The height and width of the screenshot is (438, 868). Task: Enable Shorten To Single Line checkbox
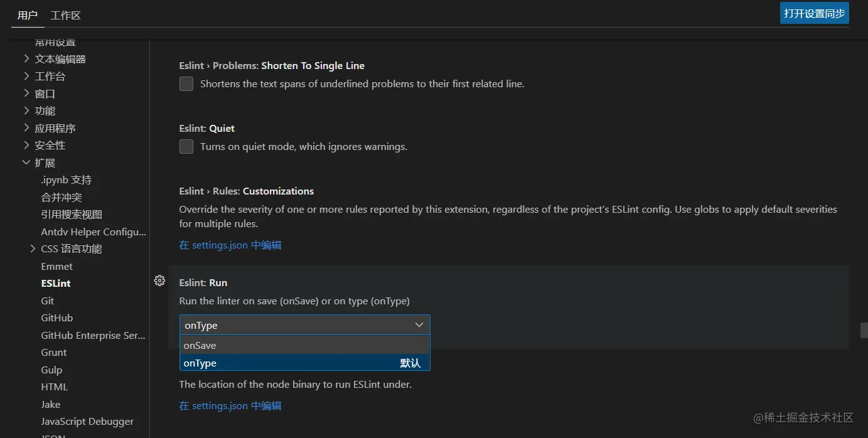(x=186, y=84)
